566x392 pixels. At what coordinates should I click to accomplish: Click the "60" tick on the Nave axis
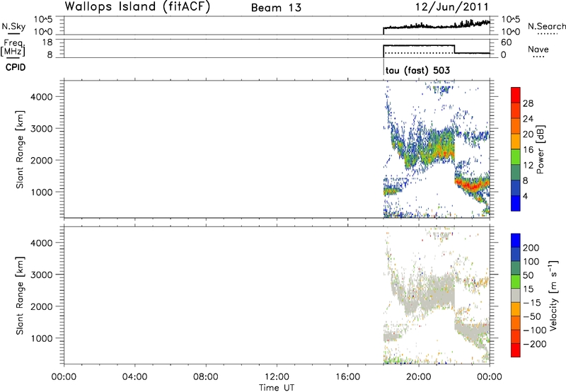coord(507,42)
